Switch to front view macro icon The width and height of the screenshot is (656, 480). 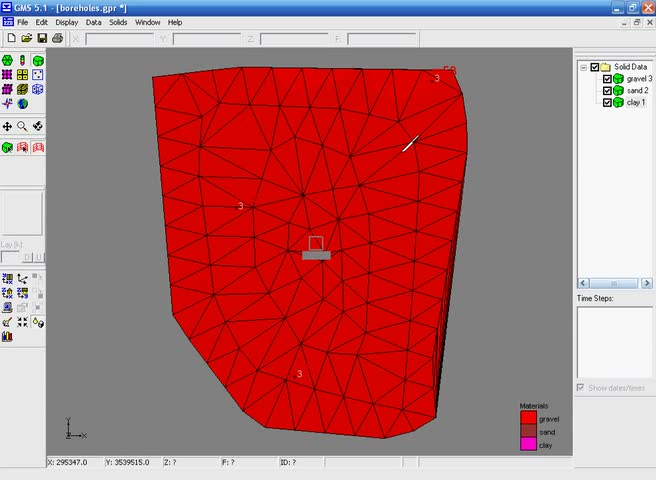point(7,293)
